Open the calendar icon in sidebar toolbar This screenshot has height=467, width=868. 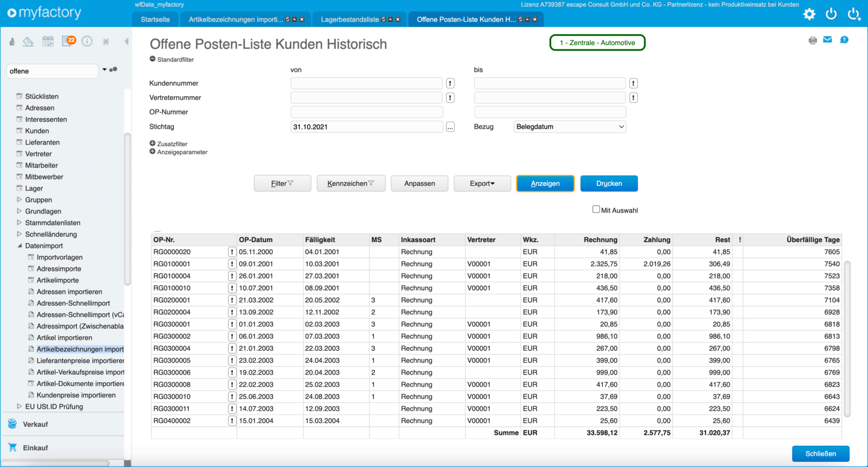[x=48, y=41]
